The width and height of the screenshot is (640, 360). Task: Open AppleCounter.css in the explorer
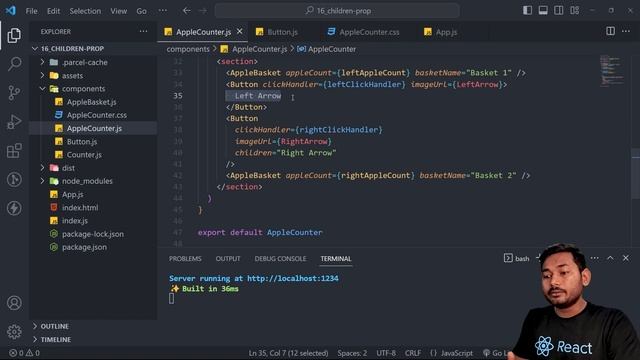(x=97, y=115)
